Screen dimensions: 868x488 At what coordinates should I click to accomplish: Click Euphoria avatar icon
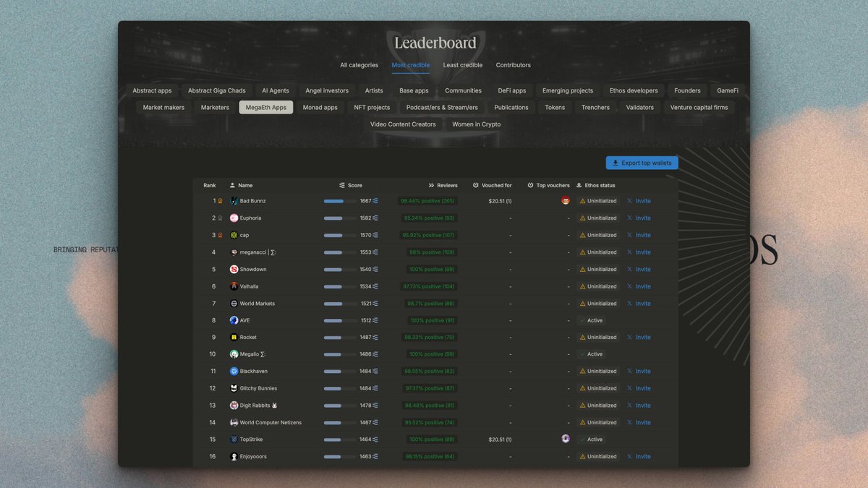coord(234,218)
